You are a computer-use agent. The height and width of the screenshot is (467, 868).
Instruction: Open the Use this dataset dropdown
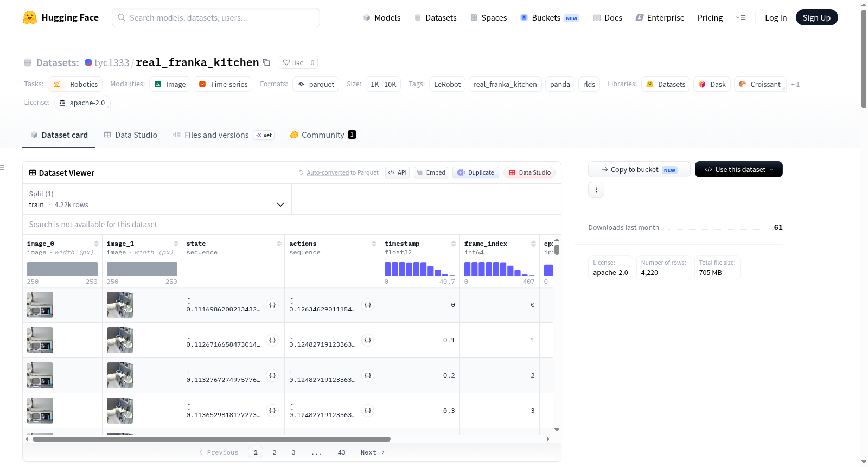pos(738,169)
